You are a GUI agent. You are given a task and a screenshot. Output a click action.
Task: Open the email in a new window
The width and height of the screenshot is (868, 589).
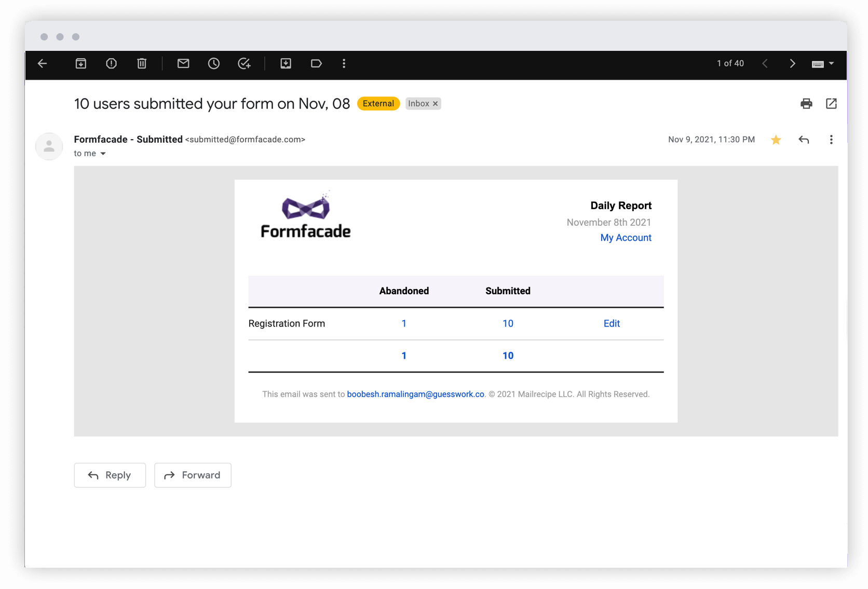(x=831, y=103)
